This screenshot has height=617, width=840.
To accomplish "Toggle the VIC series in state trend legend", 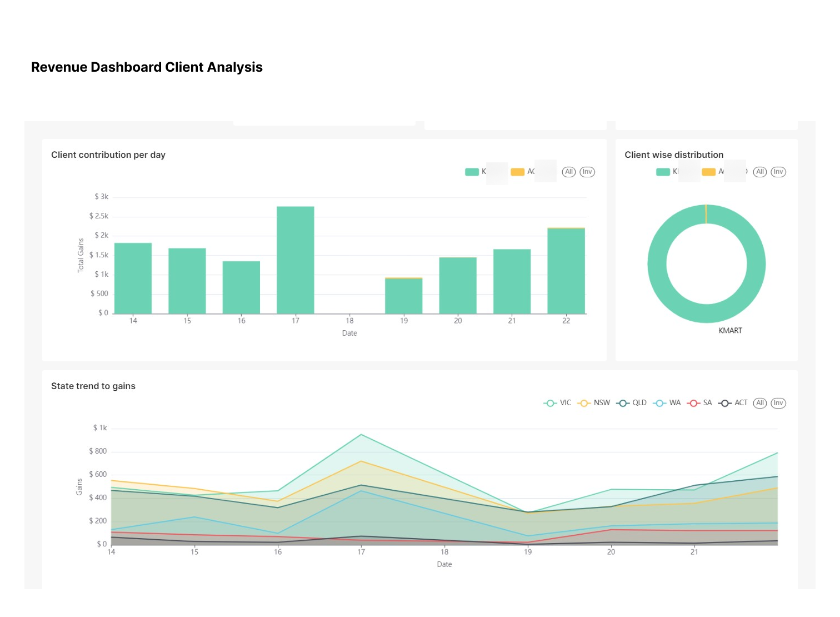I will click(557, 403).
